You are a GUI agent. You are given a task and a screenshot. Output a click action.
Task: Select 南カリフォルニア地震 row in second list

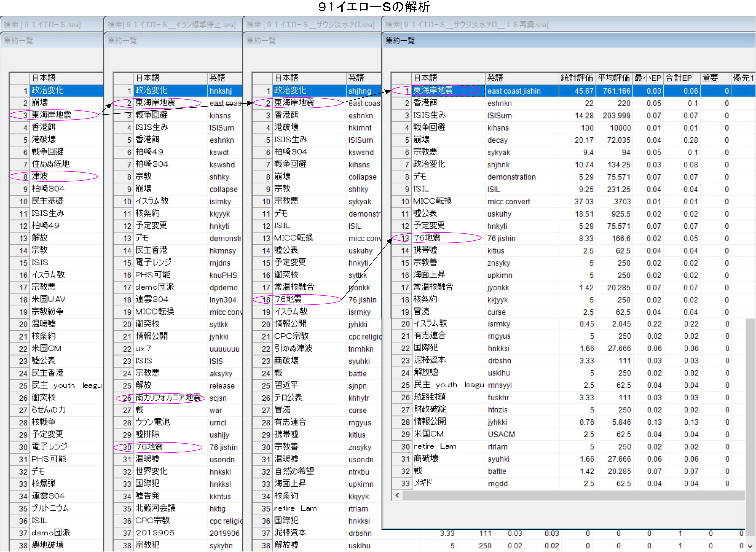tap(168, 398)
